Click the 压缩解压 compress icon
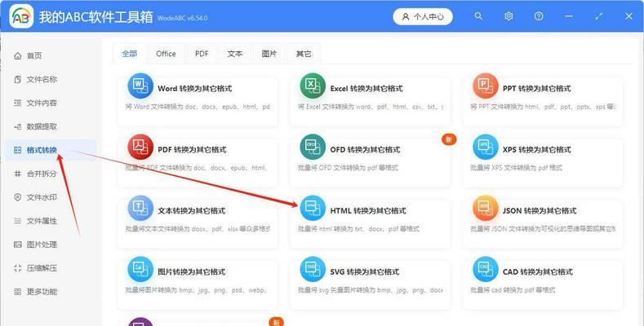The height and width of the screenshot is (326, 644). point(18,268)
